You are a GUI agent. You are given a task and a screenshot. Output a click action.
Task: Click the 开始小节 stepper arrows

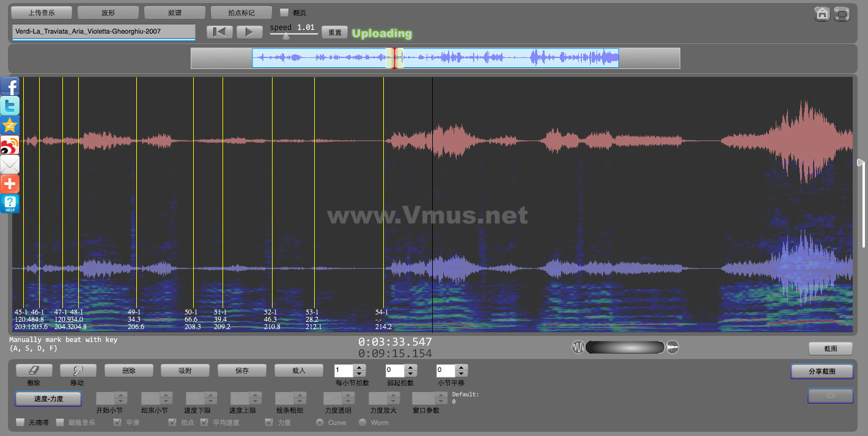coord(121,398)
